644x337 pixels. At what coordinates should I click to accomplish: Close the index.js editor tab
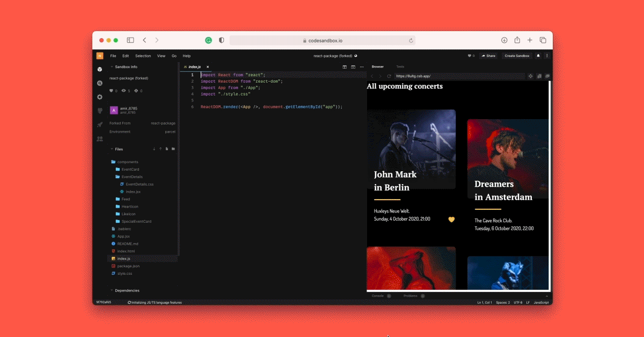[x=208, y=67]
